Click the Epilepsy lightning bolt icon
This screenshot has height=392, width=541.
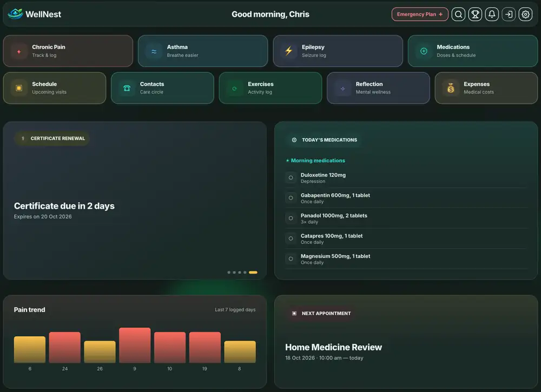pos(289,51)
